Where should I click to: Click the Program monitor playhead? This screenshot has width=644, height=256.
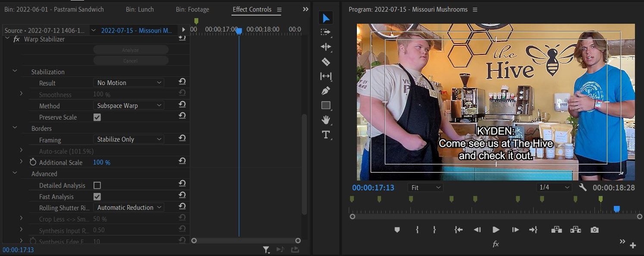tap(617, 209)
